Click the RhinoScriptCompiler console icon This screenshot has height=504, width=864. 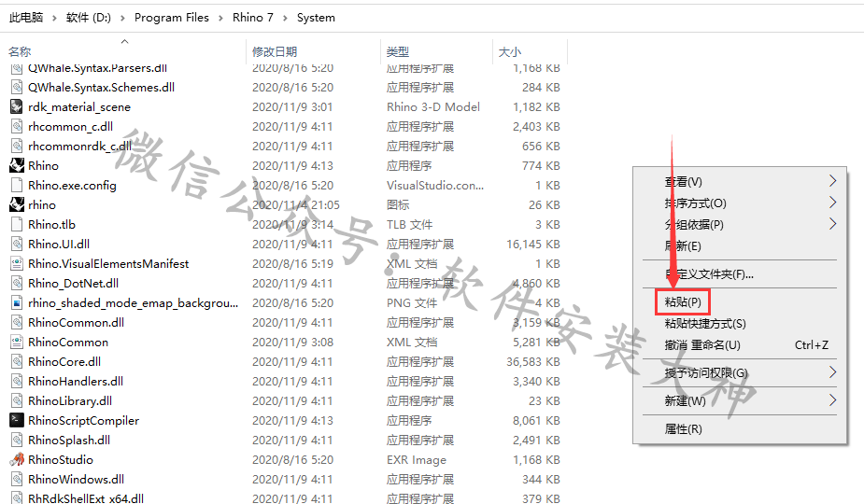(x=17, y=420)
